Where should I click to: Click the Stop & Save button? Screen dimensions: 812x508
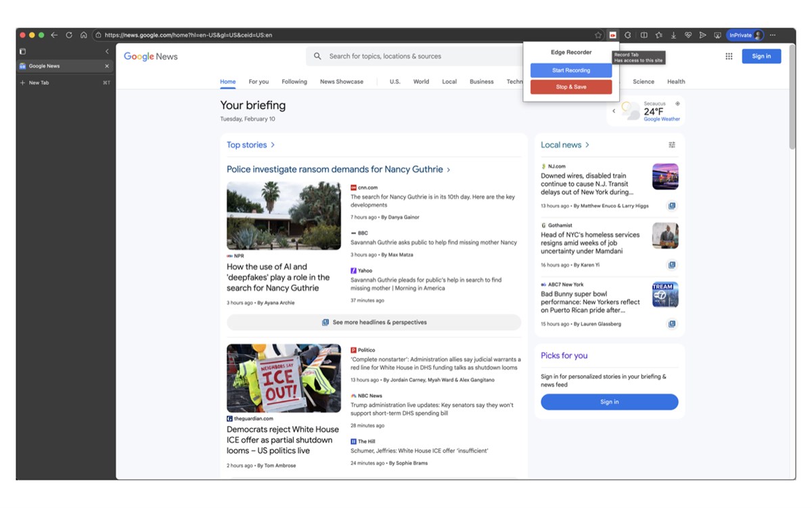[x=571, y=87]
